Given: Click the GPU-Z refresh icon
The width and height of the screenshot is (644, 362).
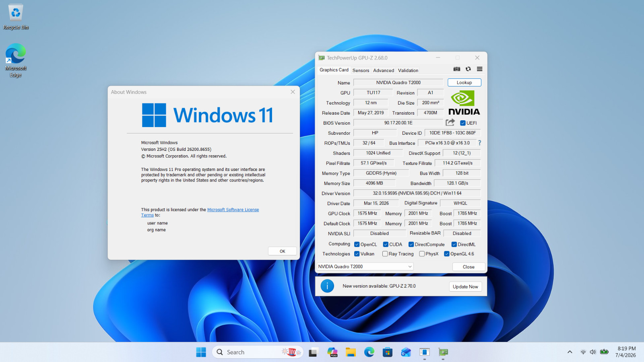Looking at the screenshot, I should (468, 69).
